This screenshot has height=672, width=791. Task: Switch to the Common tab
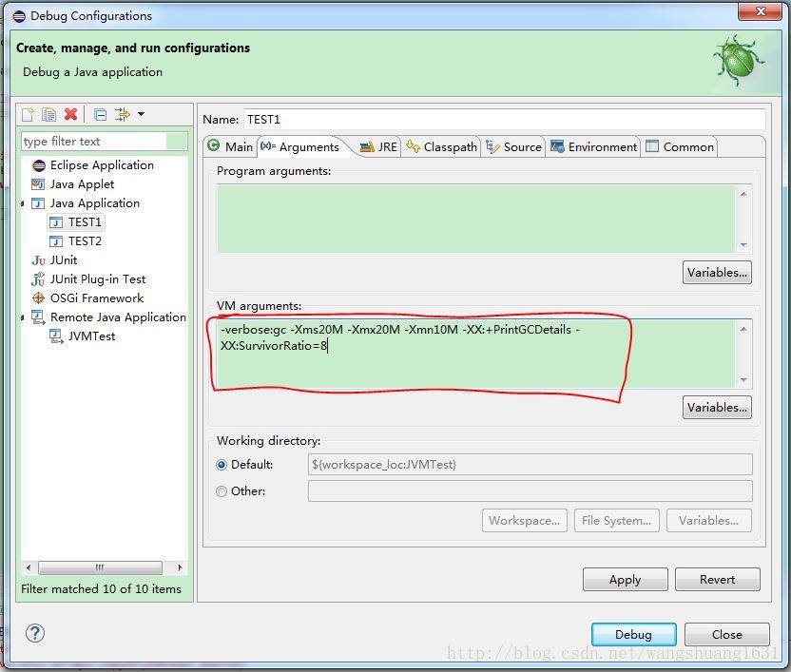(680, 146)
